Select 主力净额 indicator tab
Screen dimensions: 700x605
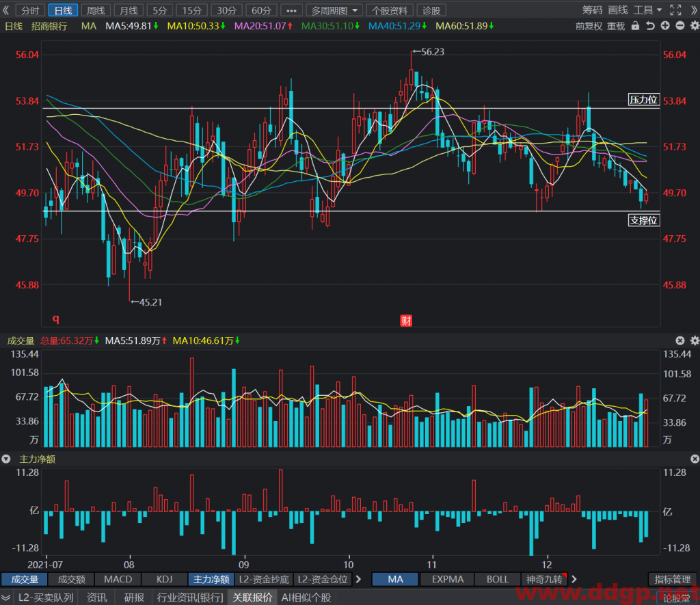click(211, 579)
